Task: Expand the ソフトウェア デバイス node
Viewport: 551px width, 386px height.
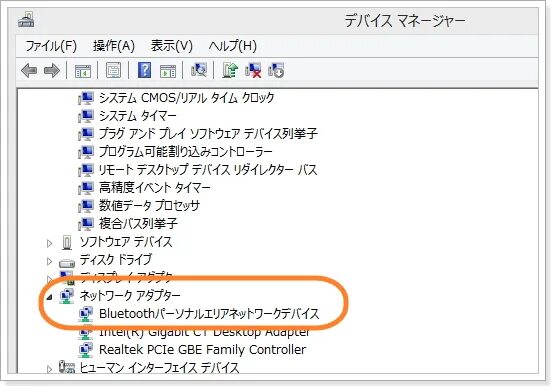Action: [x=50, y=243]
